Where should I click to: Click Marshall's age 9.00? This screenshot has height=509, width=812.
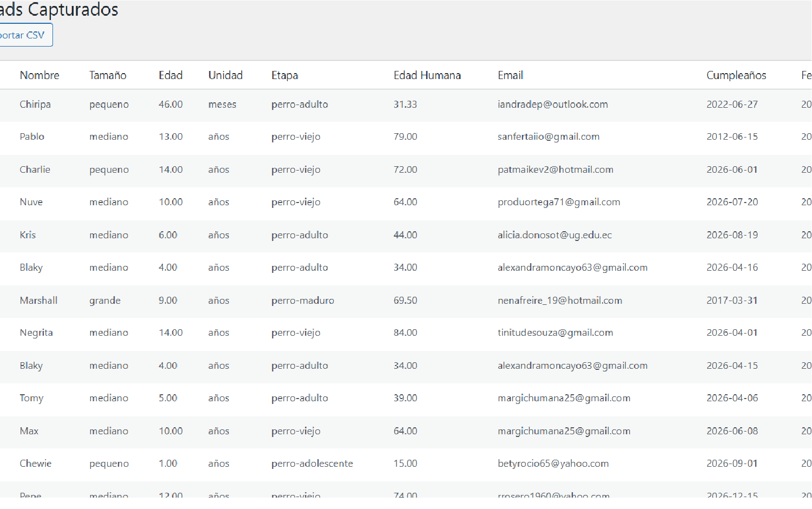click(x=168, y=301)
